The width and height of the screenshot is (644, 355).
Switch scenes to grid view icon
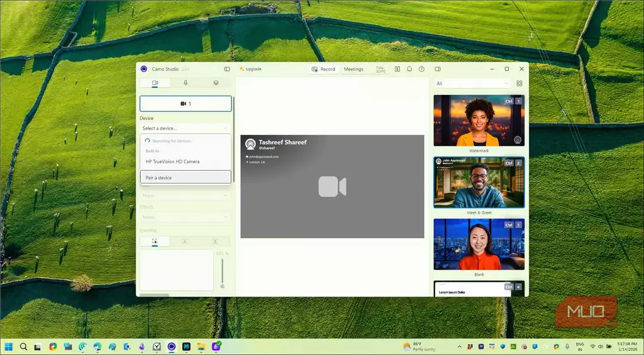pos(519,84)
